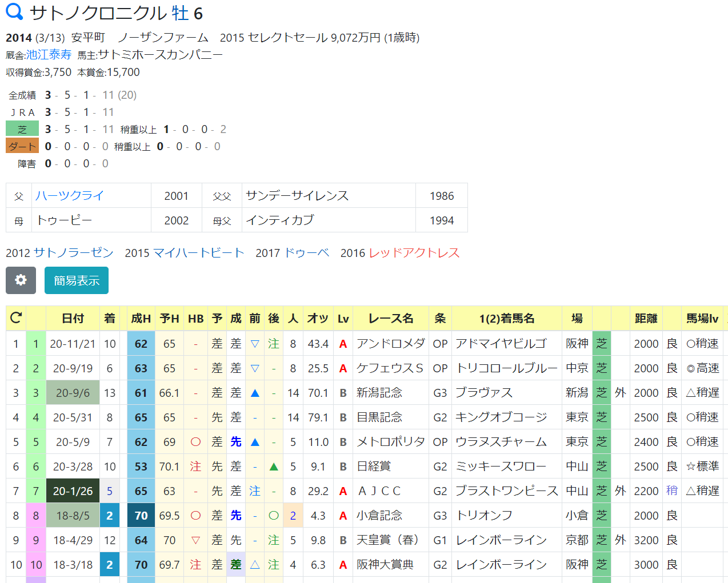Sort by 日付 column header

click(x=73, y=319)
